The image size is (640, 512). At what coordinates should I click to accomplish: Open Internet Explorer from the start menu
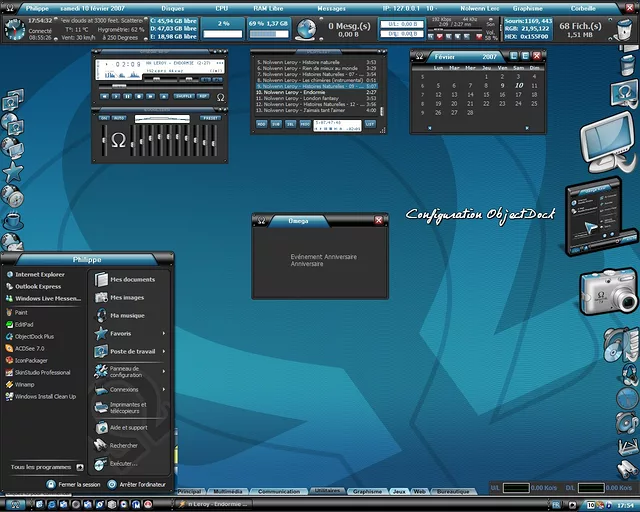tap(39, 274)
